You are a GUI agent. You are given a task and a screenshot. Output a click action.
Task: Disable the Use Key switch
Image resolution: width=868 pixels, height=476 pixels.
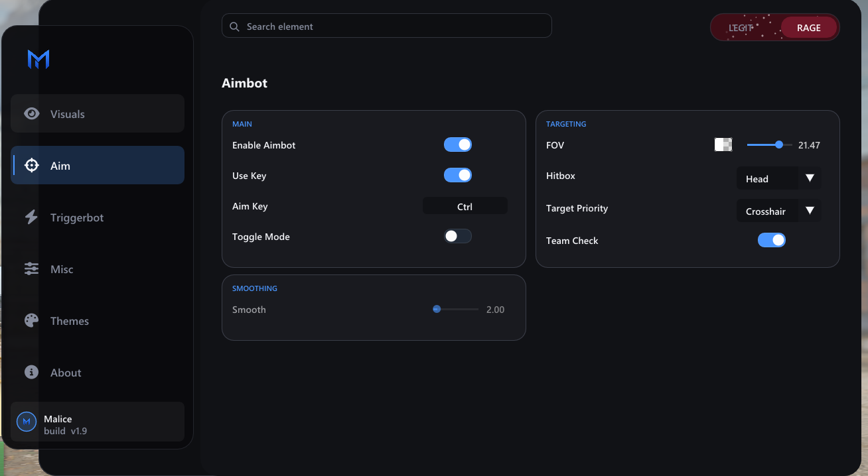pyautogui.click(x=458, y=175)
